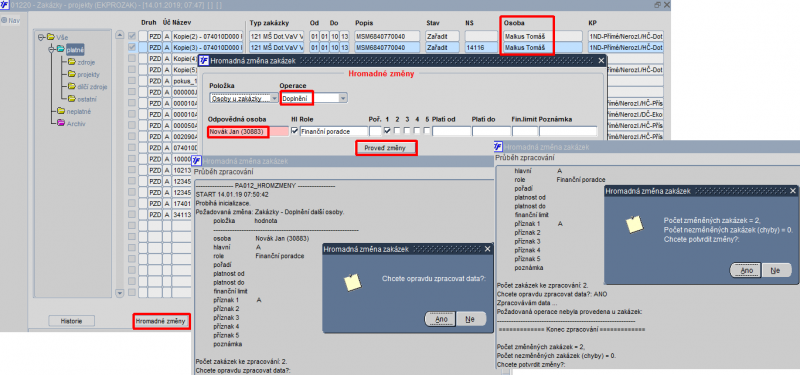Collapse the platné tree node
The image size is (800, 375).
(51, 49)
